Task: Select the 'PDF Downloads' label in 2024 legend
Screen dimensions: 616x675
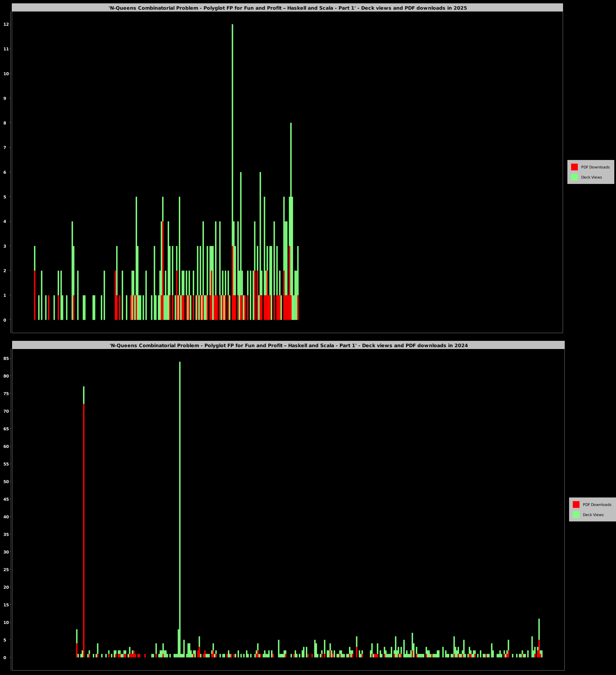Action: [597, 505]
